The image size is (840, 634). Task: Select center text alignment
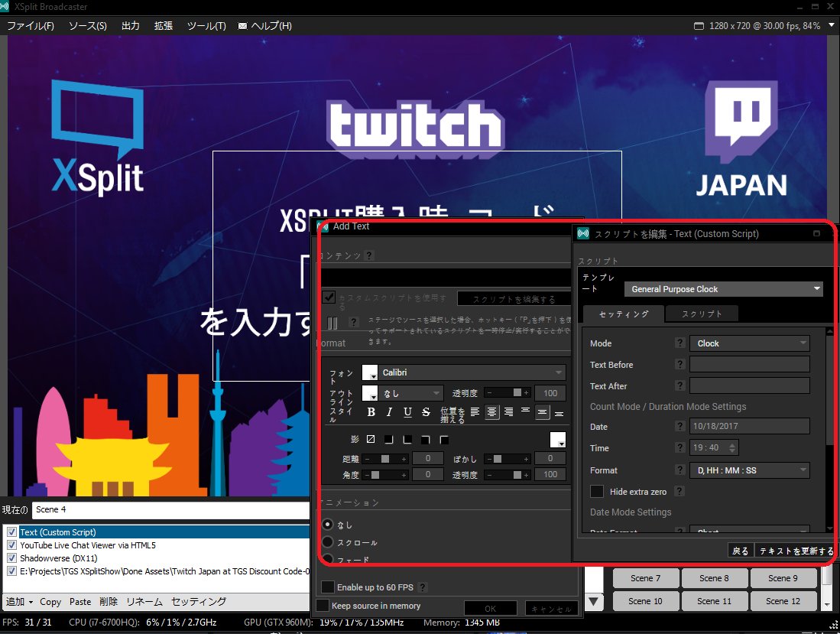click(493, 412)
